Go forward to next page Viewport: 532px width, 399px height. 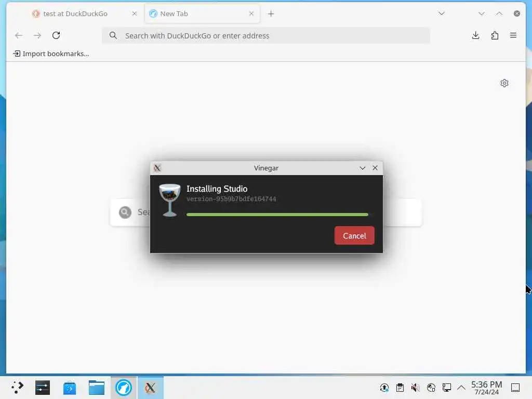tap(37, 35)
